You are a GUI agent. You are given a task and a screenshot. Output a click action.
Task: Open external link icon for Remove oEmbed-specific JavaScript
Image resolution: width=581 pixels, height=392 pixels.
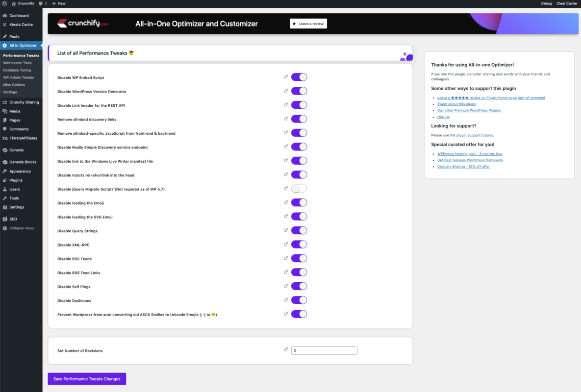pyautogui.click(x=286, y=132)
